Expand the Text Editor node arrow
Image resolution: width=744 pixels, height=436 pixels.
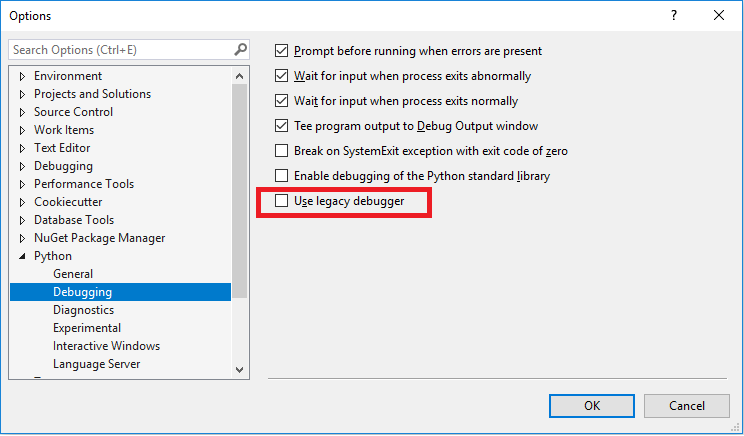pos(22,148)
